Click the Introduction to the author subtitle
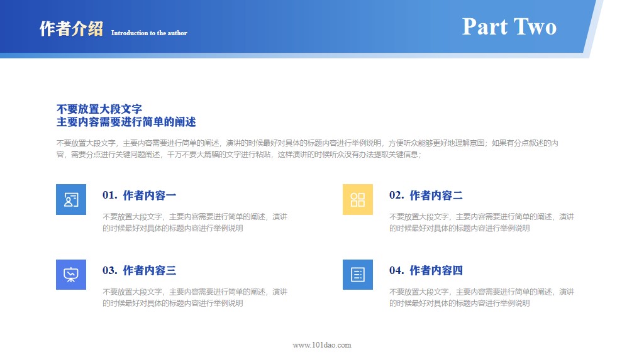 pos(149,32)
